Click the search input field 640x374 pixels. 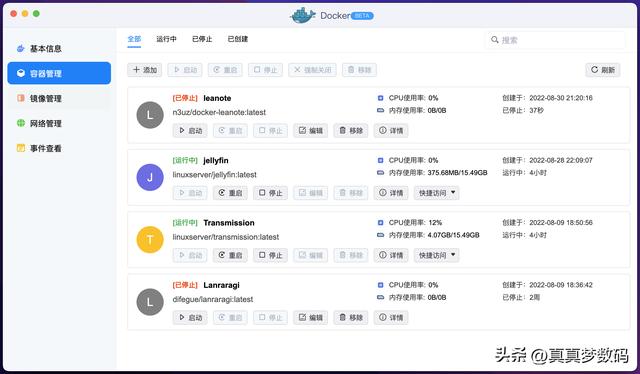click(x=555, y=40)
